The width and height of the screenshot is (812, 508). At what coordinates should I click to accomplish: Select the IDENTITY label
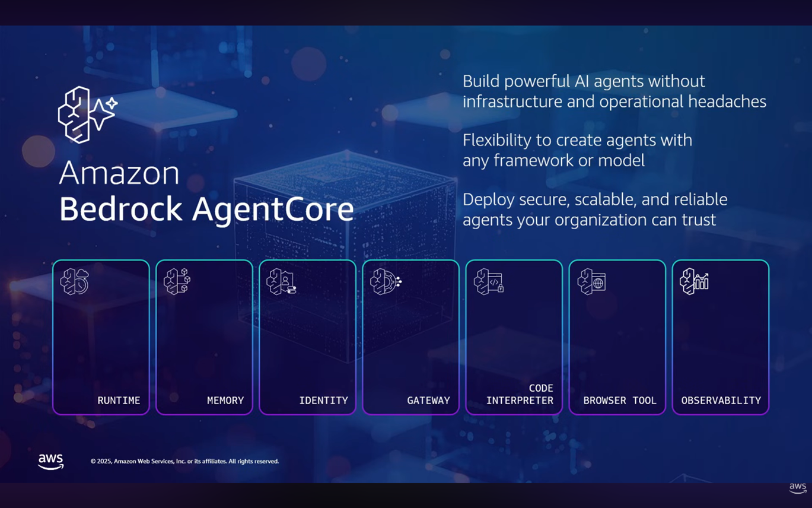point(323,401)
